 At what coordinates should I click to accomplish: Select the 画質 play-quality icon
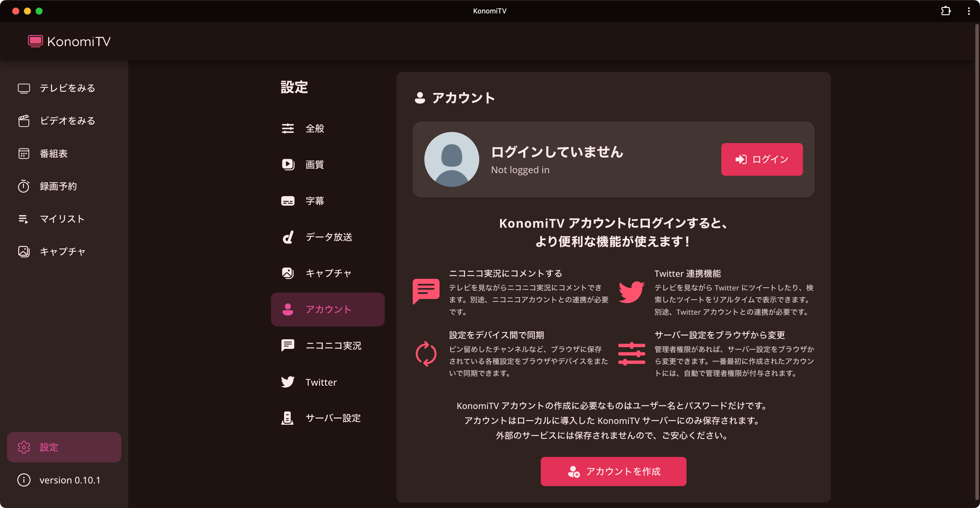click(288, 164)
